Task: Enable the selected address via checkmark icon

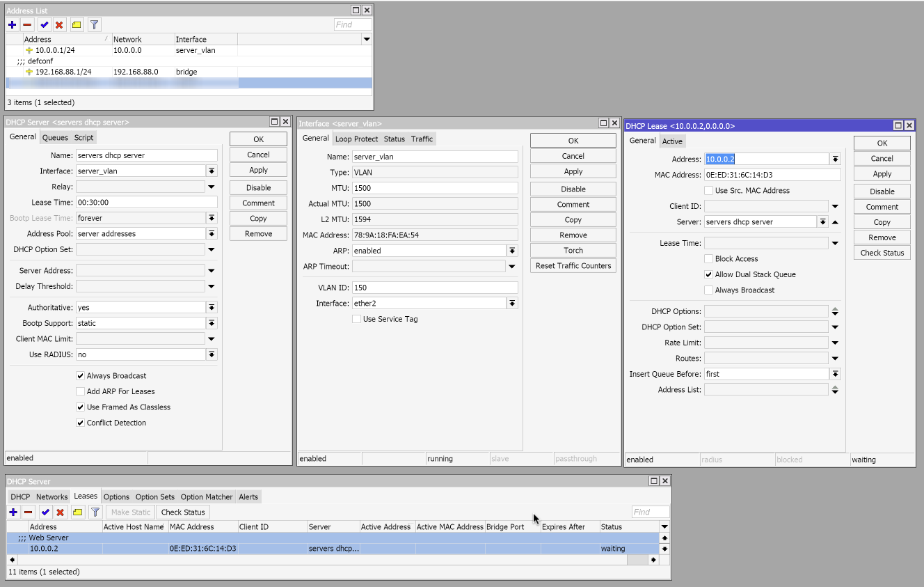Action: point(45,24)
